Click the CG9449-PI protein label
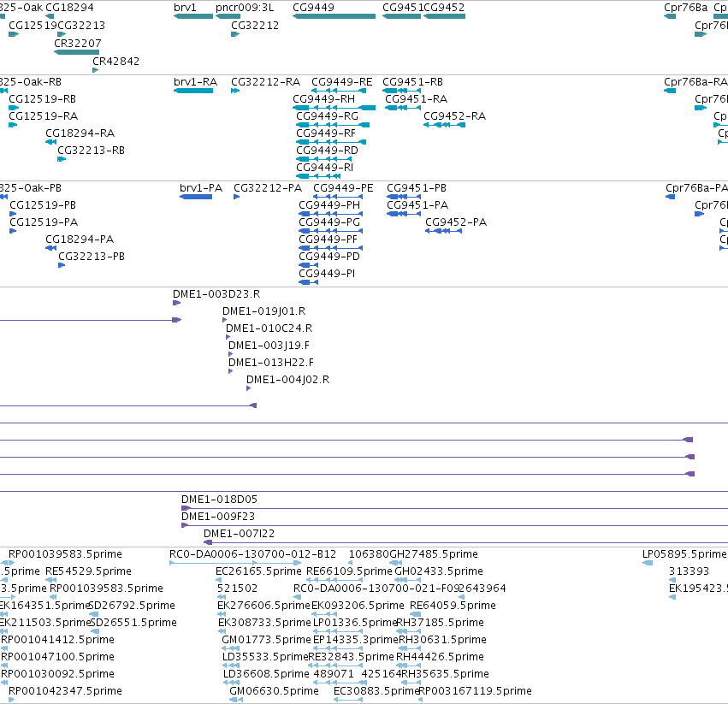Viewport: 728px width, 704px height. click(x=327, y=274)
